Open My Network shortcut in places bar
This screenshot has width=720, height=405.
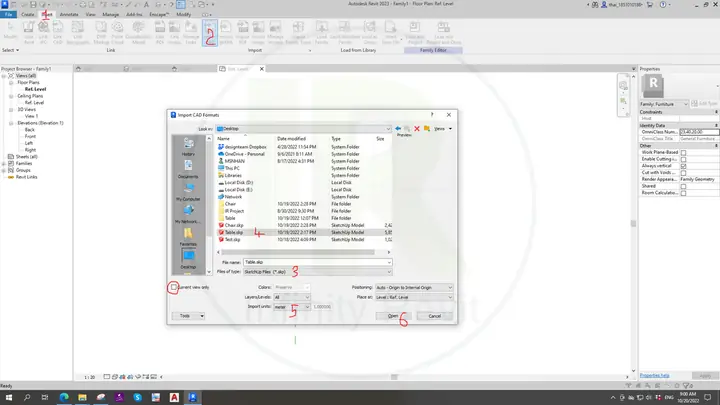coord(188,214)
